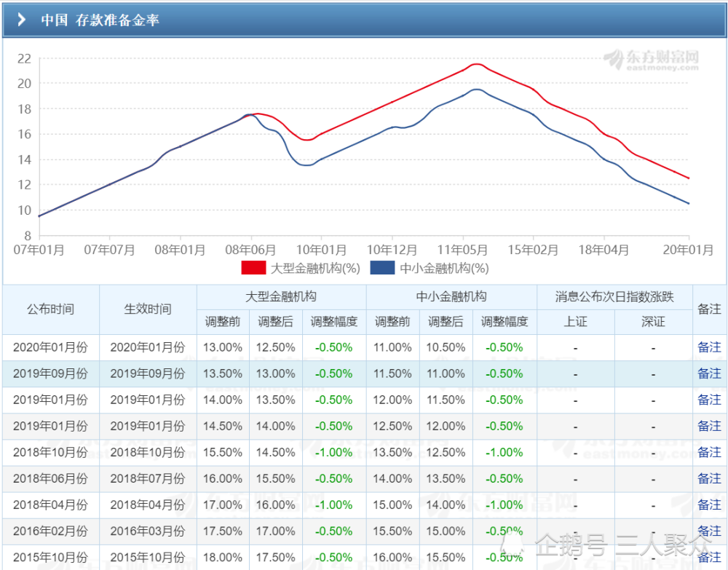Click the 中国 存款准备金率 title text
Screen dimensions: 728x570
pos(100,20)
